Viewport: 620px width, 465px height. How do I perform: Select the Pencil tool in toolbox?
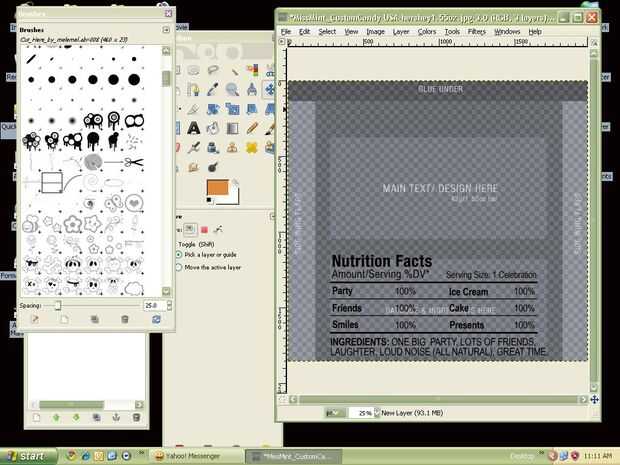[x=252, y=128]
